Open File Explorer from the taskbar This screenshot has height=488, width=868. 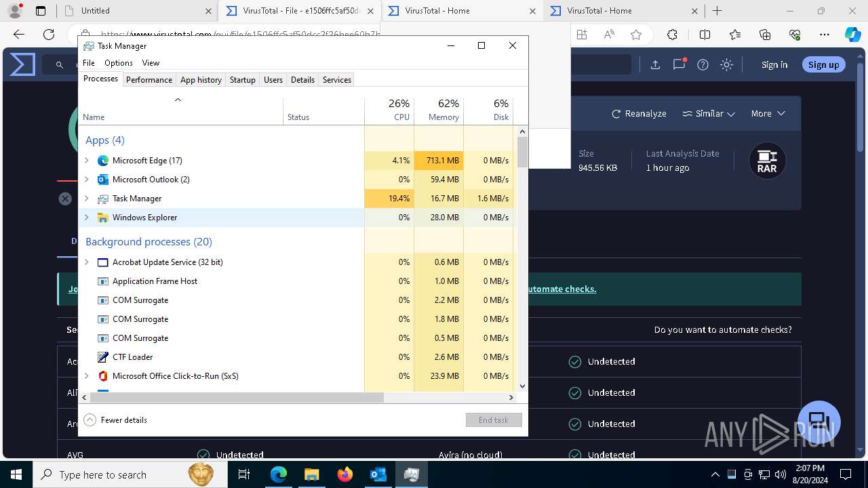pyautogui.click(x=312, y=474)
